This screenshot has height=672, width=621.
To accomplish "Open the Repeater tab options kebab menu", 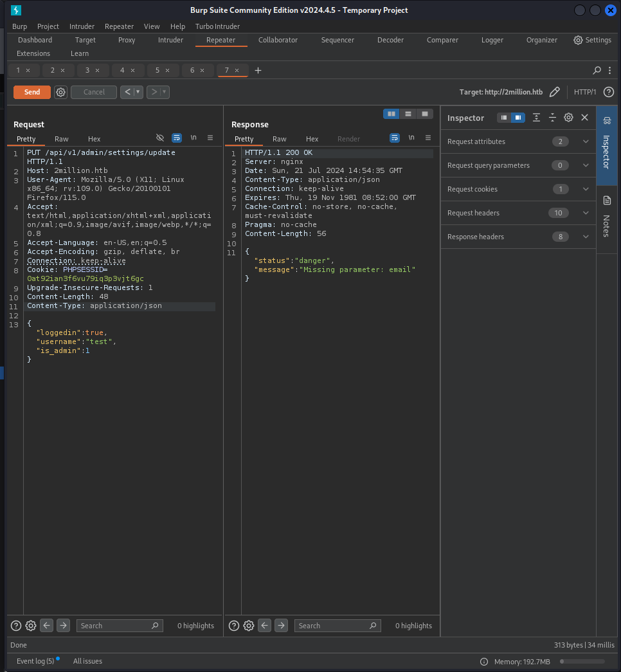I will (610, 70).
